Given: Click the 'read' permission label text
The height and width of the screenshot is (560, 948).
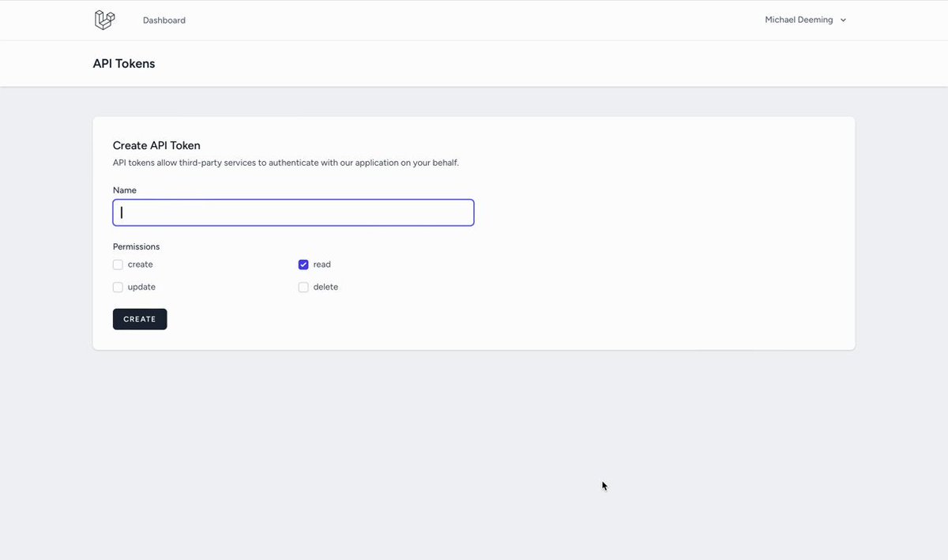Looking at the screenshot, I should [x=322, y=265].
